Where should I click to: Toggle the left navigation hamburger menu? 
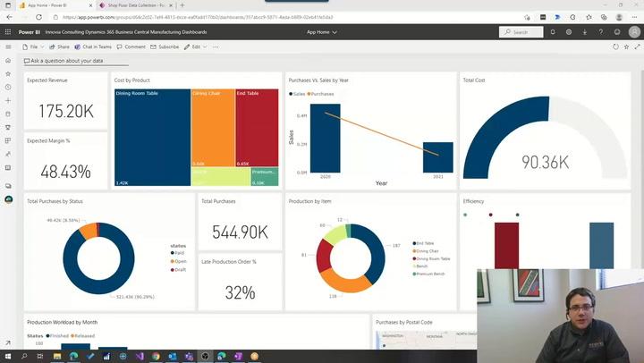coord(8,46)
